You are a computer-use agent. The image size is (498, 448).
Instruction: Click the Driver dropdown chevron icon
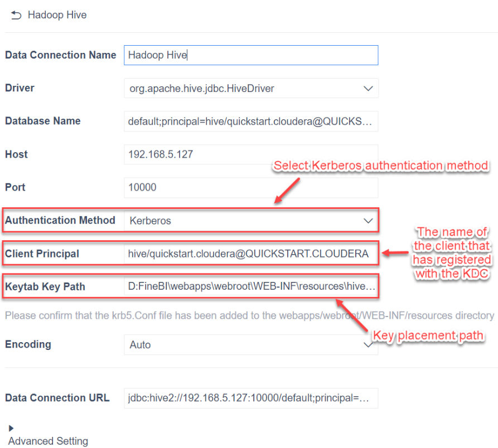(368, 88)
